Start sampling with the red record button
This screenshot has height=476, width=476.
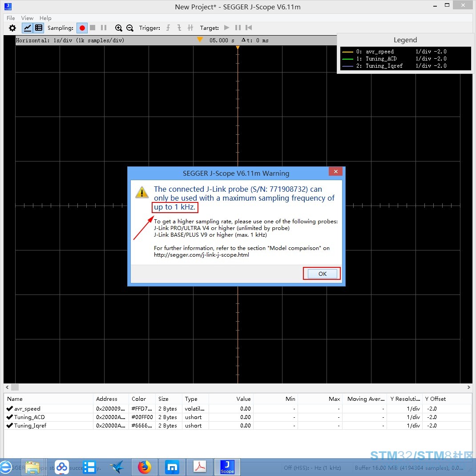(x=82, y=28)
